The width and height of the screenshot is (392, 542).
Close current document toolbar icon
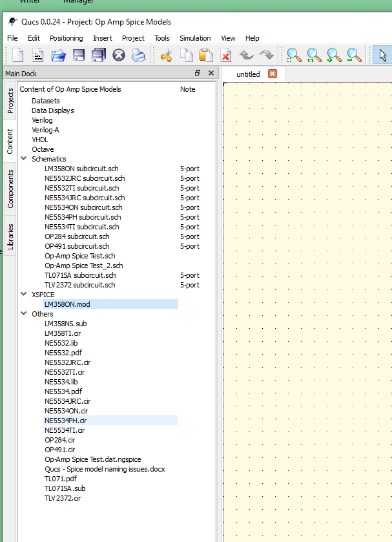point(119,56)
